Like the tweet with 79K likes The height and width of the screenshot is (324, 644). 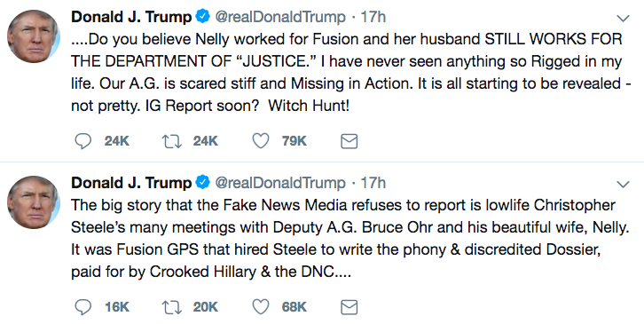[x=261, y=141]
